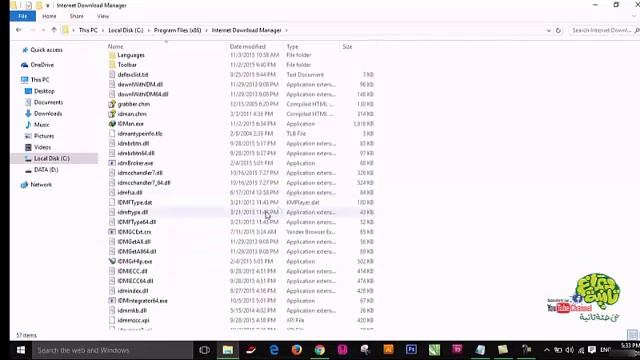This screenshot has width=640, height=360.
Task: Open Quick access in navigation pane
Action: pyautogui.click(x=47, y=50)
